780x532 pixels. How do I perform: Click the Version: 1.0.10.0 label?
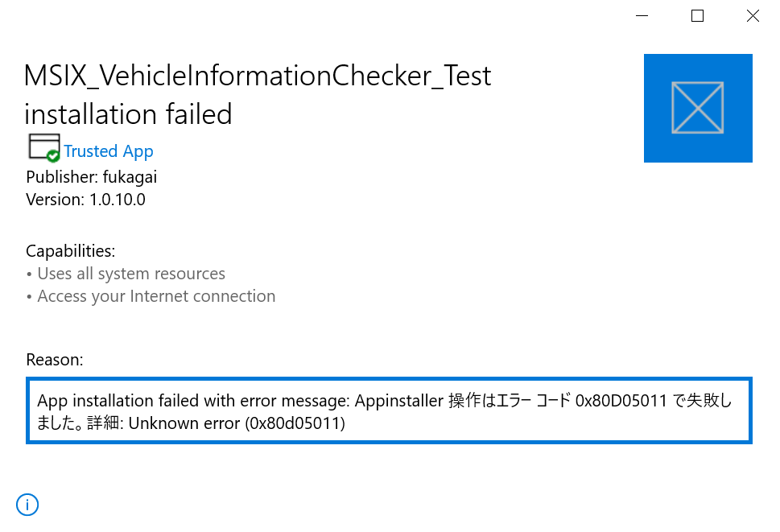tap(85, 200)
